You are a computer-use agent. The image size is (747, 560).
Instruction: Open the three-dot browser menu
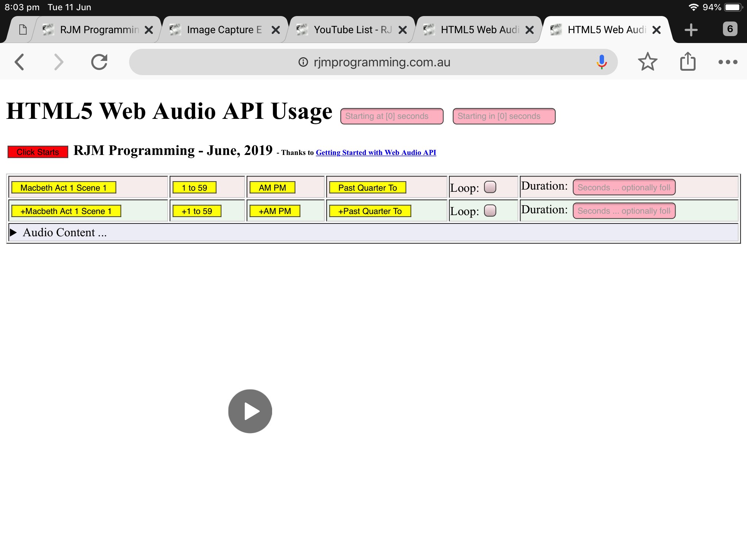click(728, 62)
